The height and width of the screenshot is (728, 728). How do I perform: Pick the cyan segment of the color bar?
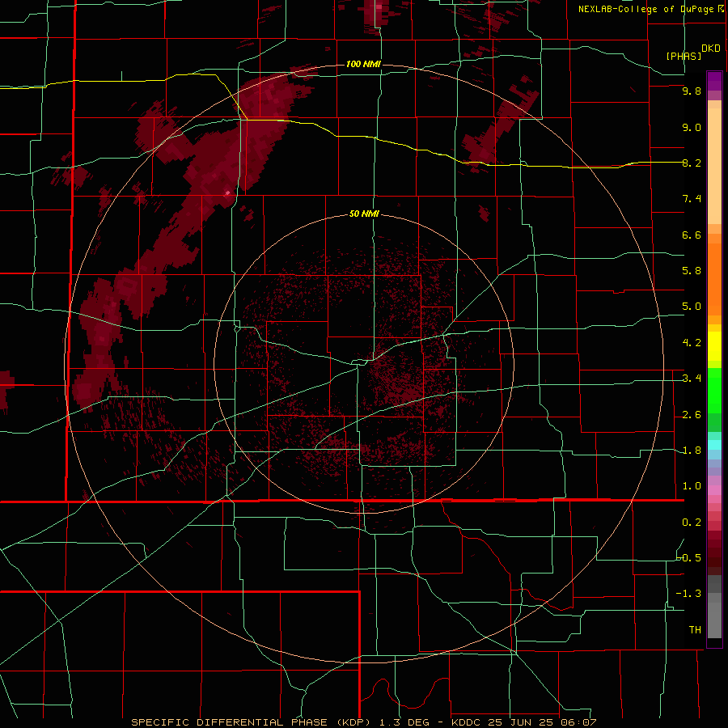click(x=714, y=445)
